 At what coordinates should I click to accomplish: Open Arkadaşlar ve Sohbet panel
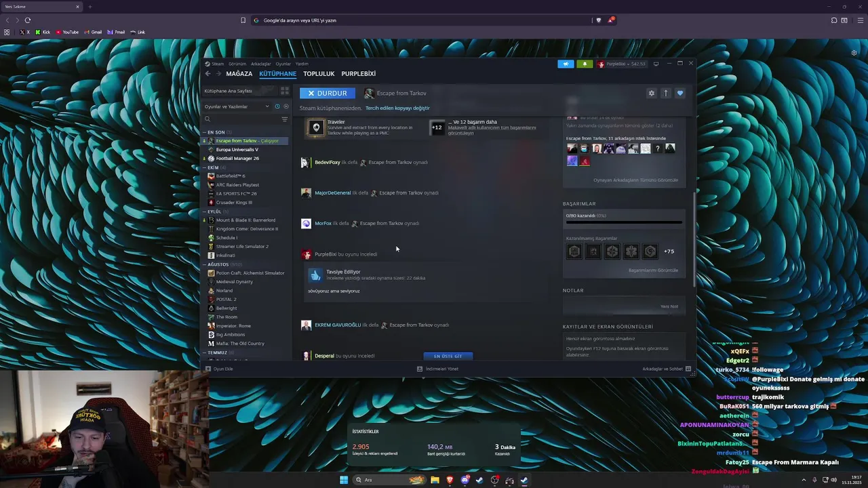[667, 369]
